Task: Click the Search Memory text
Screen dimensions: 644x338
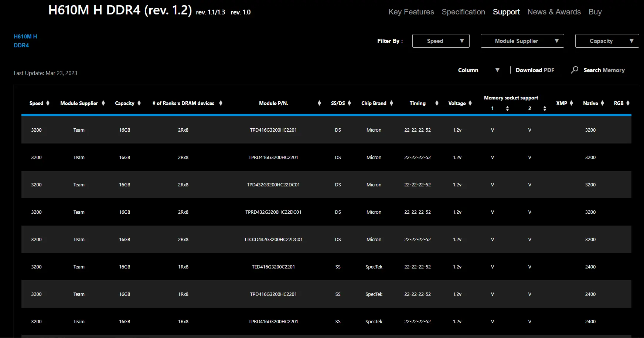Action: [x=604, y=70]
